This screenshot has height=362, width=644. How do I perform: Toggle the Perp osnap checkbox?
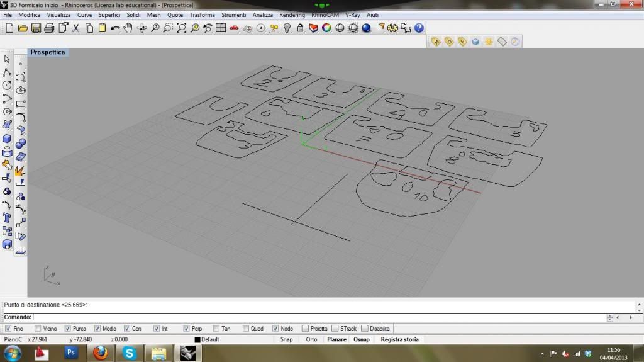point(186,329)
